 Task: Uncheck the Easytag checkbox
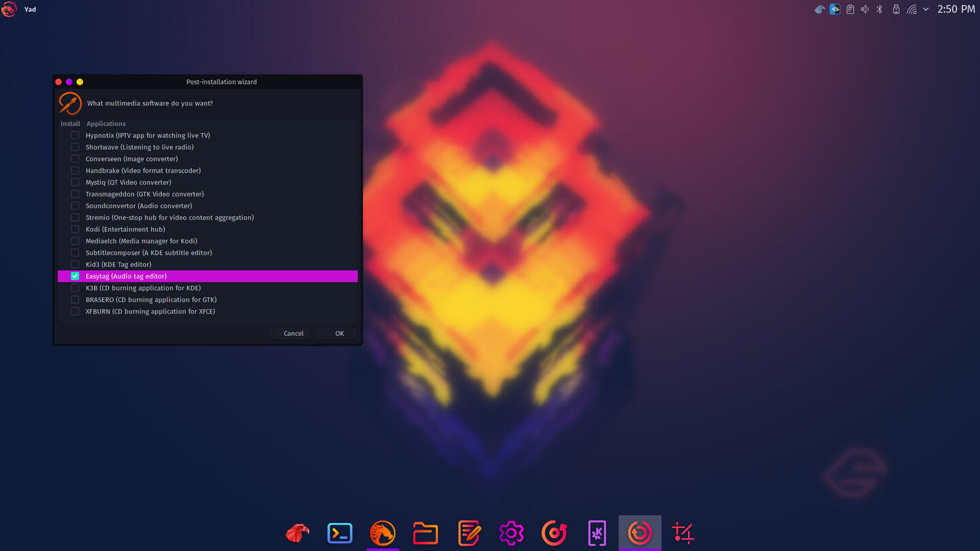pos(75,276)
